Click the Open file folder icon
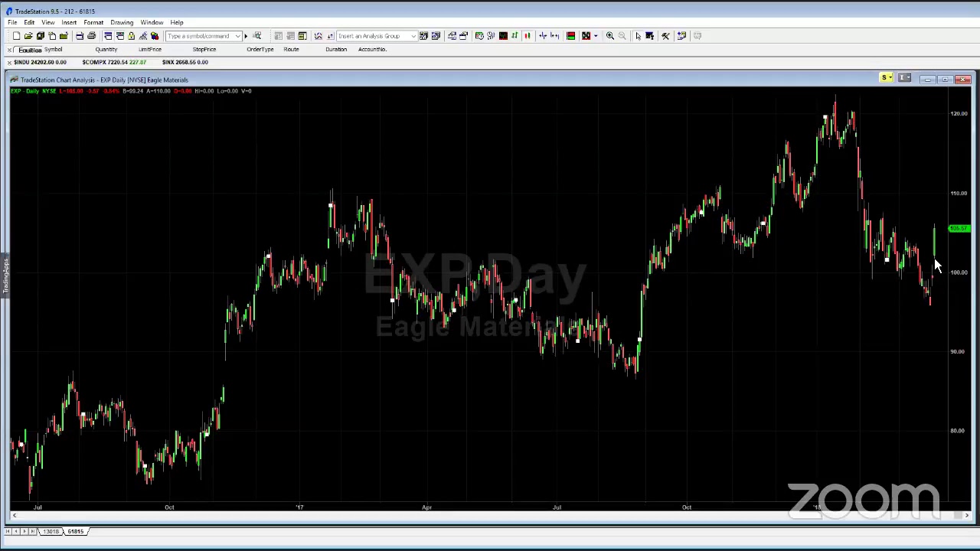The height and width of the screenshot is (551, 980). [x=28, y=36]
